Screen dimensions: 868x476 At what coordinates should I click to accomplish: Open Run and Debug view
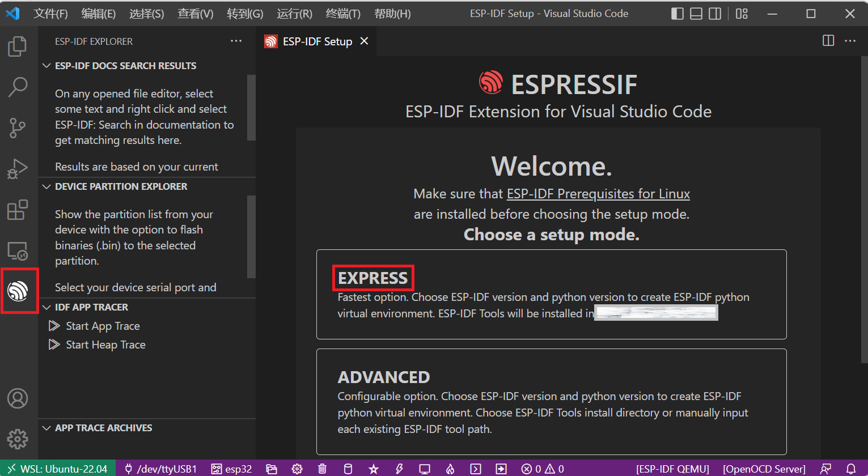tap(18, 168)
